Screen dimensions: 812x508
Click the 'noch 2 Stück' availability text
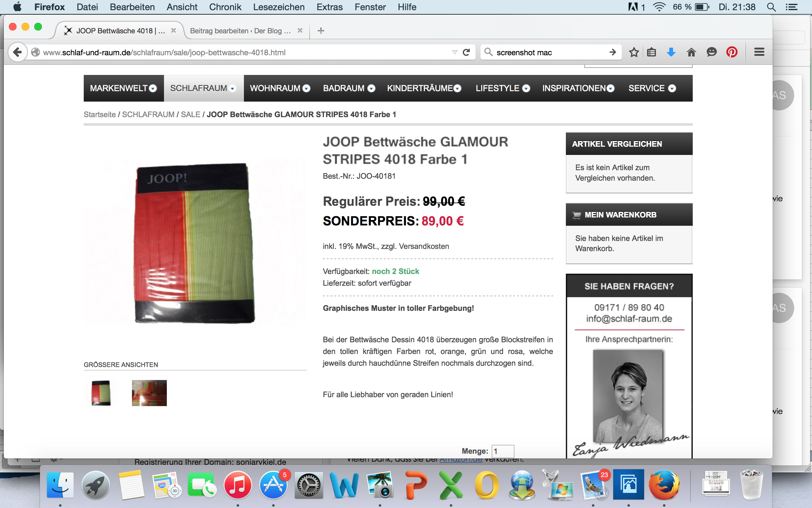point(396,271)
